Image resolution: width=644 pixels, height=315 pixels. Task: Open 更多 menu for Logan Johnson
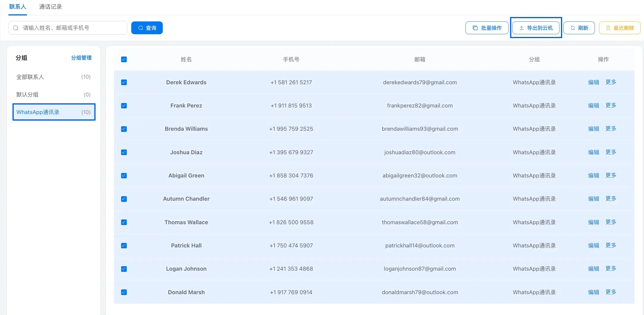point(611,269)
